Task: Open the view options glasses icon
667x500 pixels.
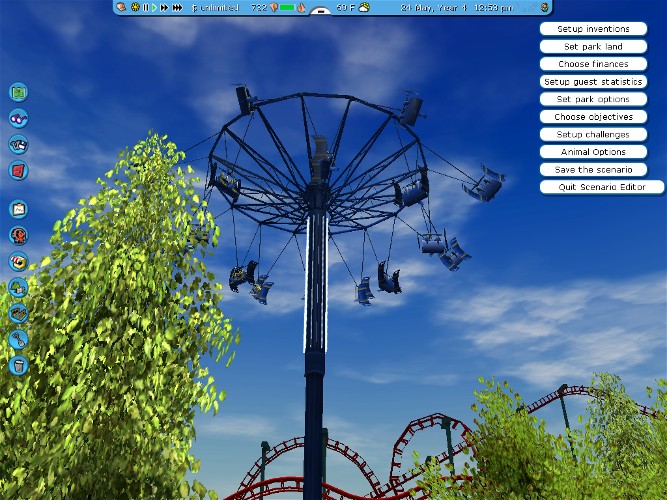Action: [18, 118]
